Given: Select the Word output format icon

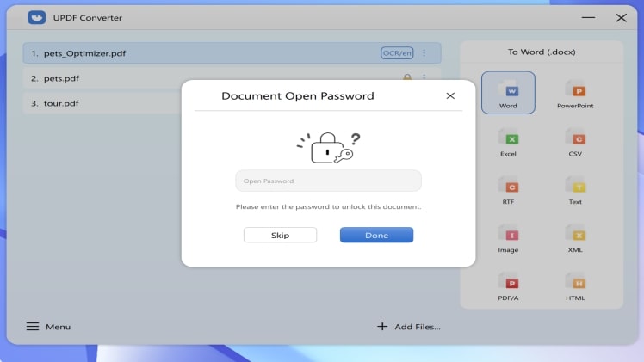Looking at the screenshot, I should click(508, 91).
